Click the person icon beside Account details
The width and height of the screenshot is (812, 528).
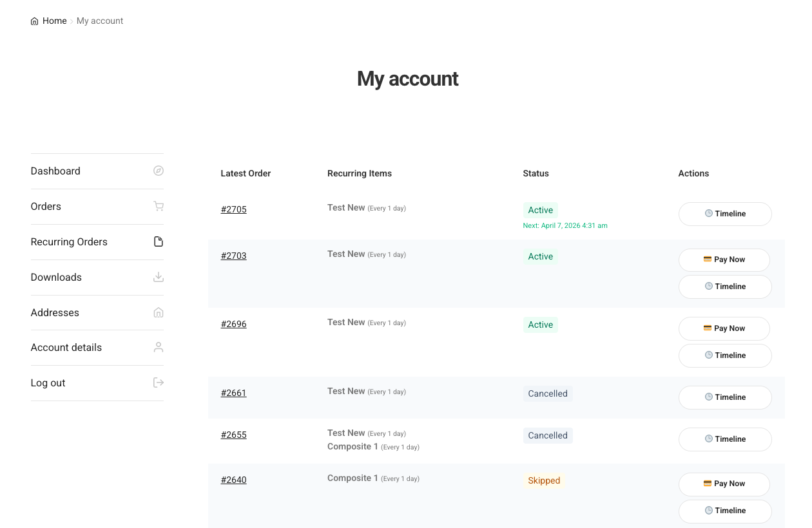pos(159,347)
